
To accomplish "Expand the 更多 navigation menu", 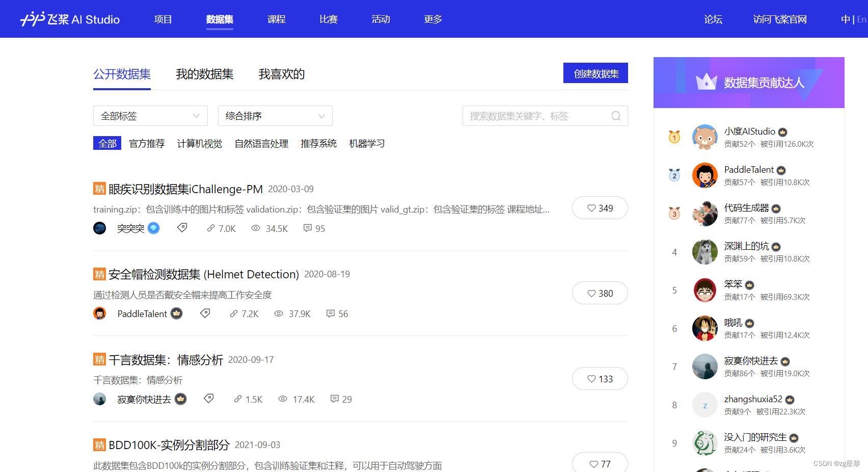I will pos(432,19).
